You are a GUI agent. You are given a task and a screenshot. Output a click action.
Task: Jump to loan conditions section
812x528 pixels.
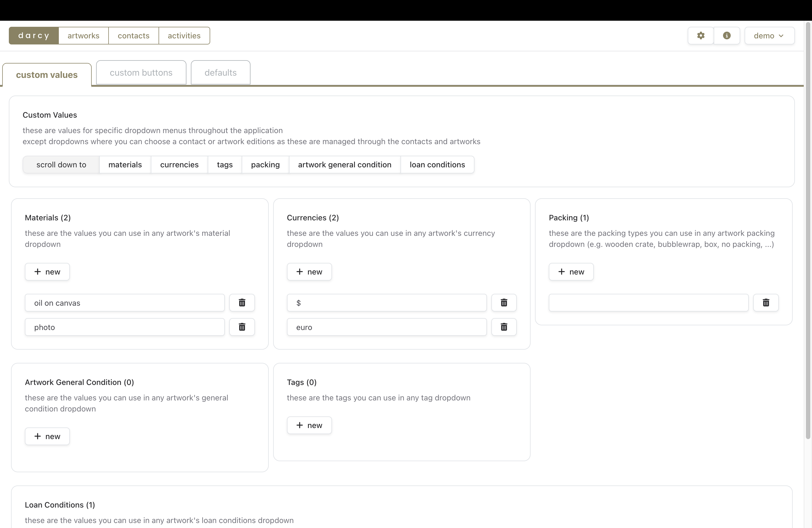pyautogui.click(x=437, y=165)
